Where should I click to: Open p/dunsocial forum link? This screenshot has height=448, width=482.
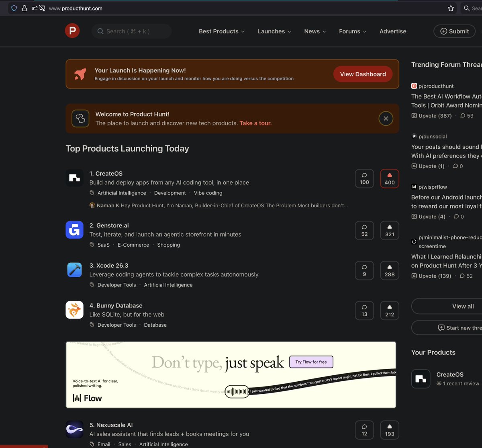(x=433, y=137)
